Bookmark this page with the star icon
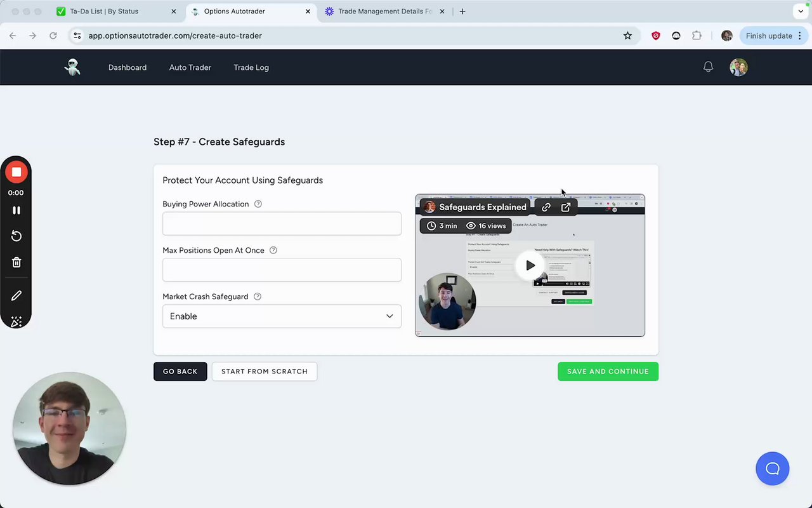Image resolution: width=812 pixels, height=508 pixels. 627,36
